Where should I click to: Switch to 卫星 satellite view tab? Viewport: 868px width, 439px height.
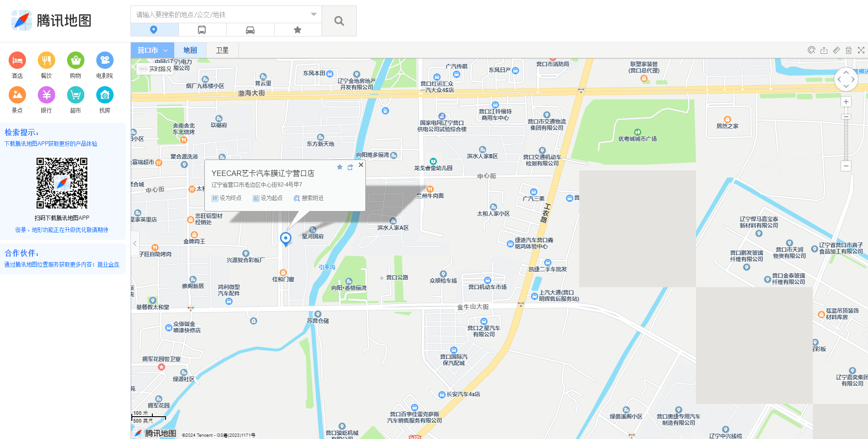222,50
